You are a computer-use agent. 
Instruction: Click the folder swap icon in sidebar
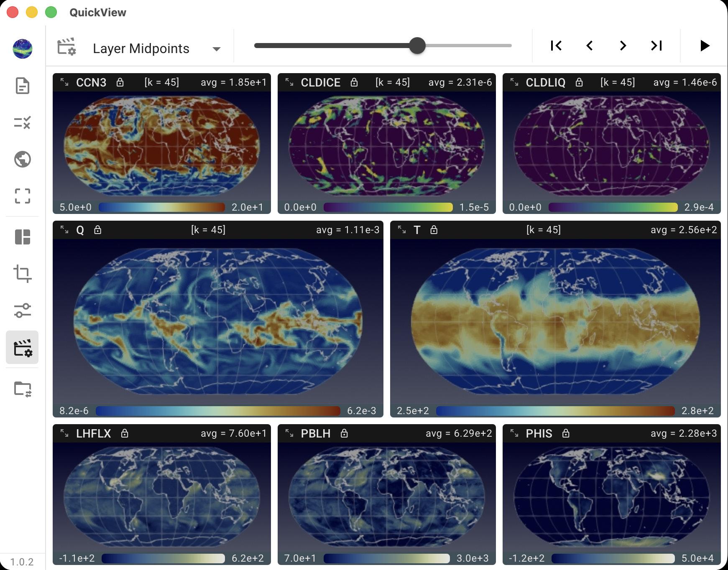click(23, 389)
